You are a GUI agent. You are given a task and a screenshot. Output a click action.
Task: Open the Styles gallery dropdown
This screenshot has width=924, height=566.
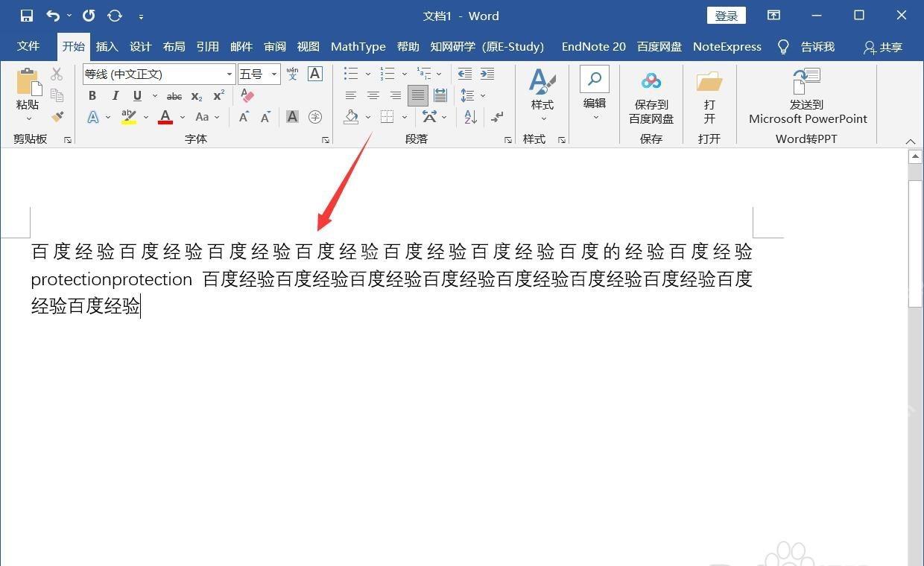coord(542,95)
